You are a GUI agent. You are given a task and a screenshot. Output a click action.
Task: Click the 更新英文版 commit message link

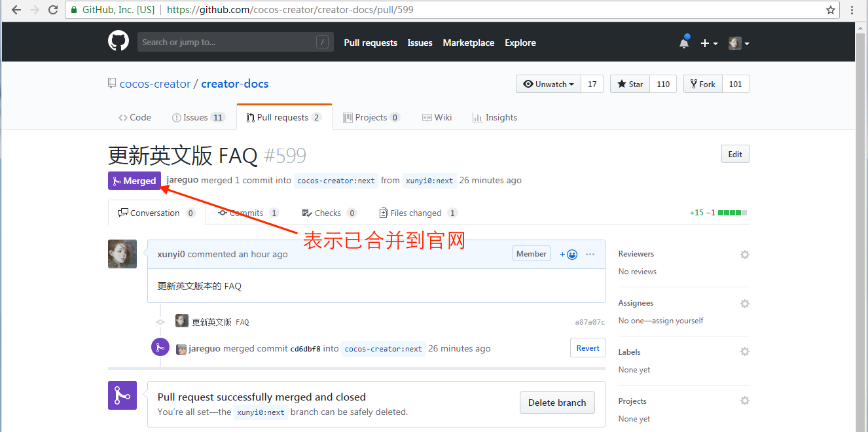[221, 322]
